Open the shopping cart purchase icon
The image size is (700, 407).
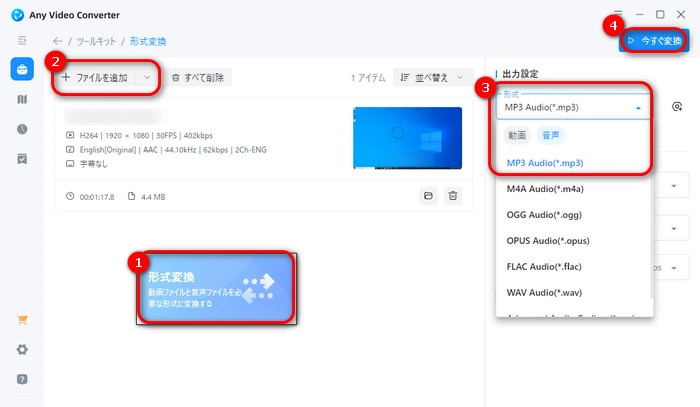[22, 320]
